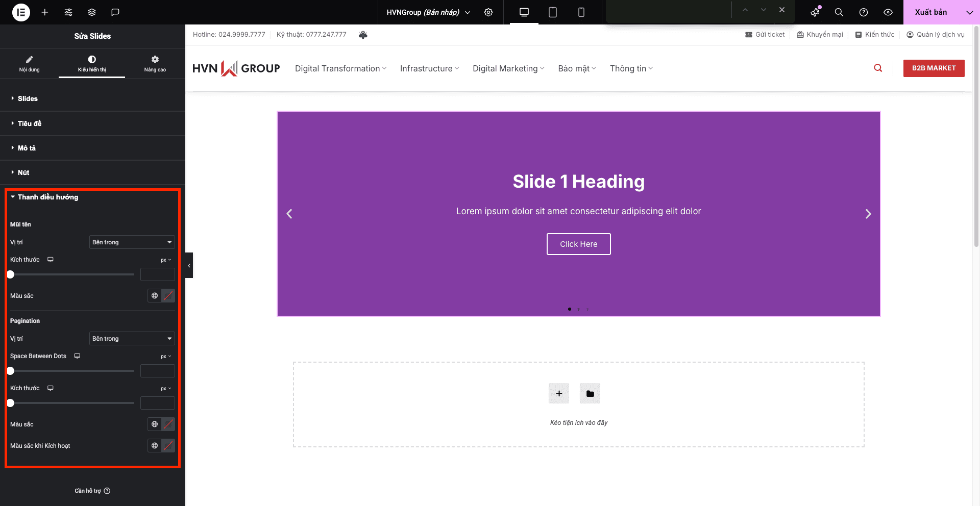This screenshot has height=506, width=980.
Task: Toggle preview changes eye icon
Action: [x=888, y=12]
